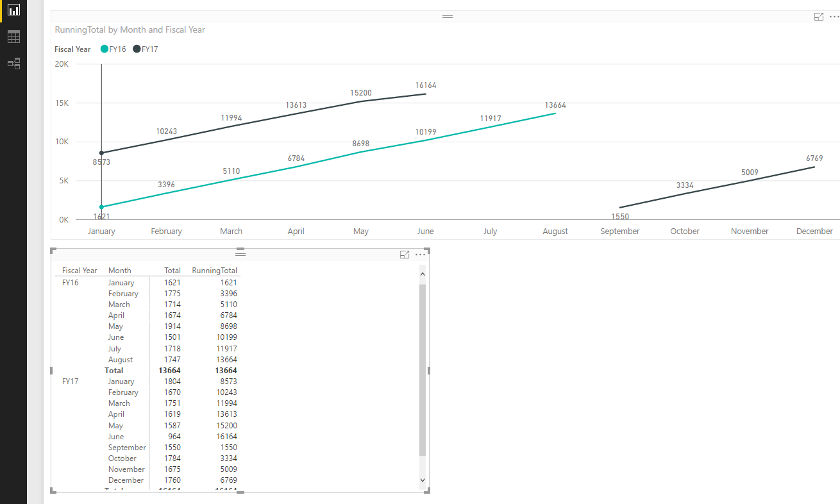This screenshot has width=840, height=504.
Task: Open the Report view icon in sidebar
Action: (13, 10)
